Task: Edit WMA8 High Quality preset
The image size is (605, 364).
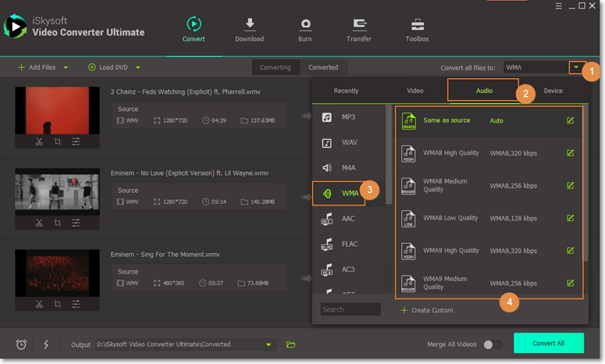Action: [570, 152]
